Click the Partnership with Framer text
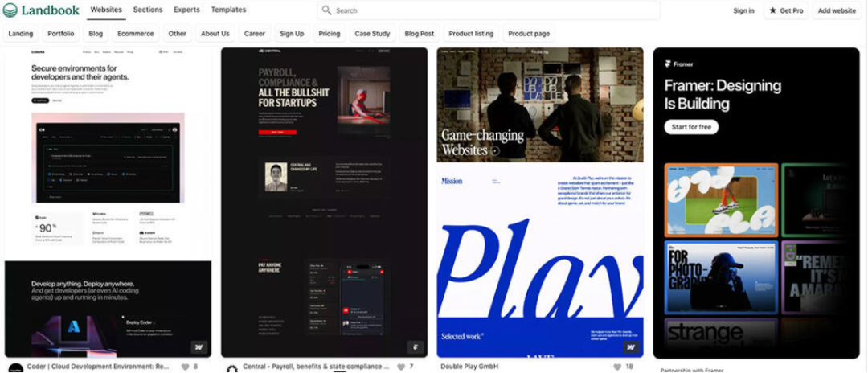Image resolution: width=868 pixels, height=373 pixels. pyautogui.click(x=692, y=370)
